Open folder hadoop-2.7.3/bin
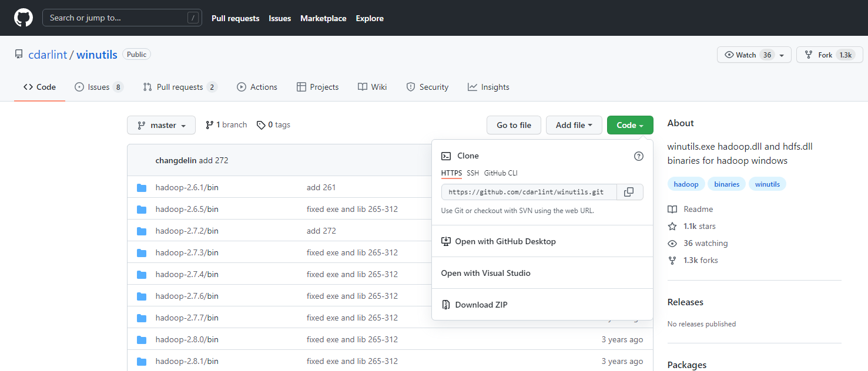This screenshot has height=371, width=868. point(187,252)
